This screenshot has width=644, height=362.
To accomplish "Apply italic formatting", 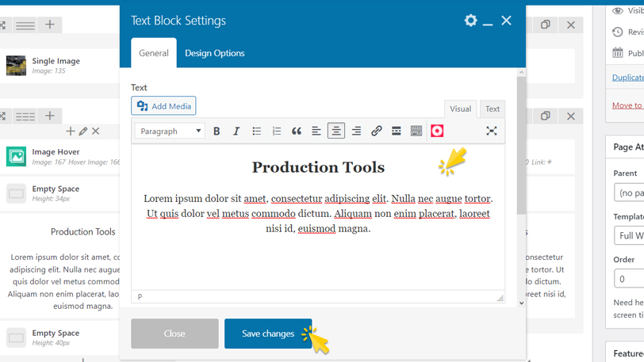I will 236,131.
